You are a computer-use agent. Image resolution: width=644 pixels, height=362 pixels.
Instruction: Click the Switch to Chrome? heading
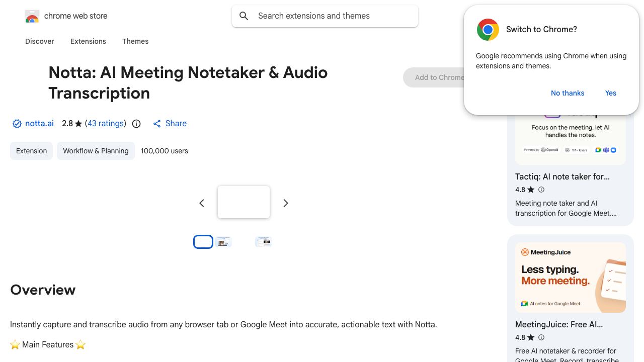tap(541, 29)
